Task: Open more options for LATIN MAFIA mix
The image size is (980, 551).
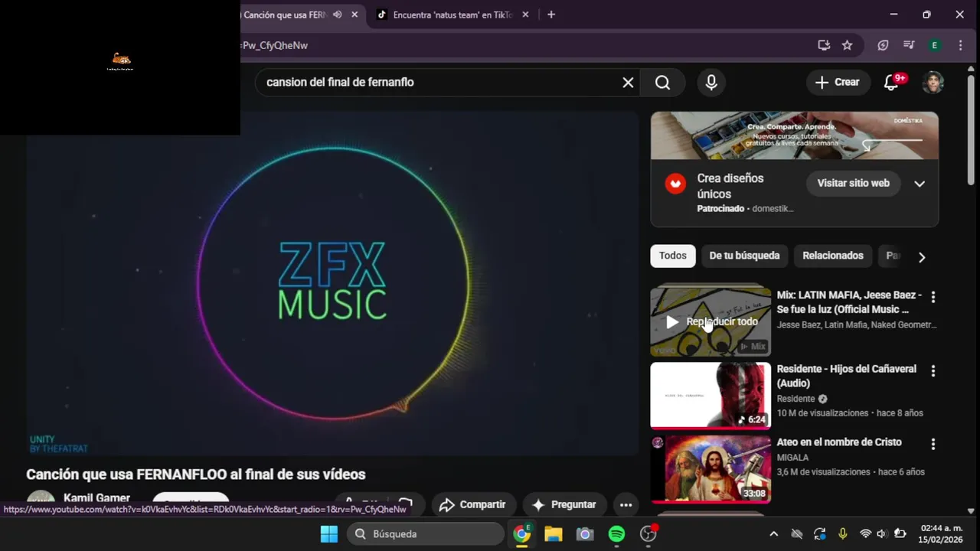Action: (x=933, y=297)
